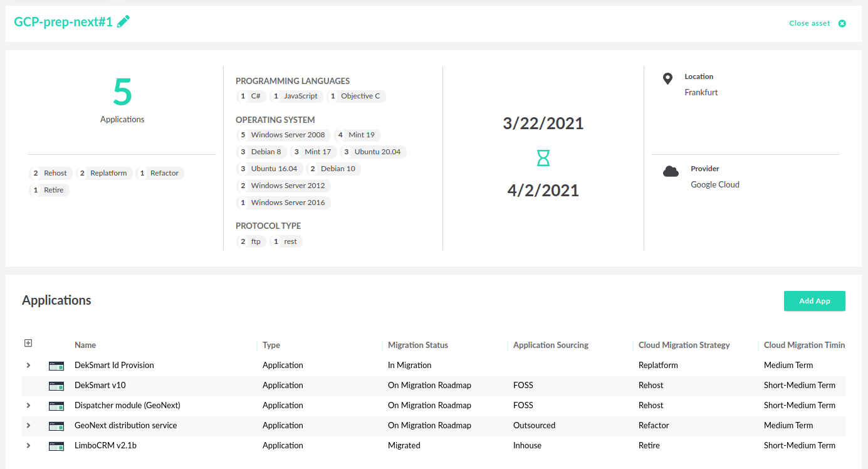This screenshot has height=469, width=868.
Task: Click the Windows Server 2008 tag
Action: 284,135
